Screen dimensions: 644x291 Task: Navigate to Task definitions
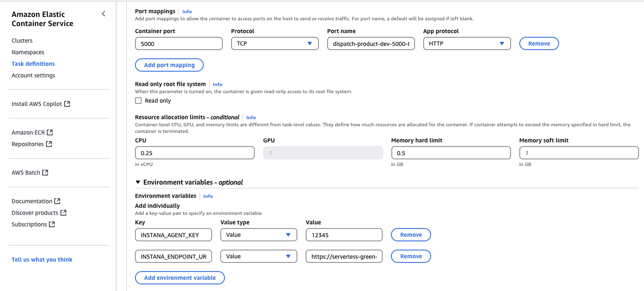coord(33,63)
